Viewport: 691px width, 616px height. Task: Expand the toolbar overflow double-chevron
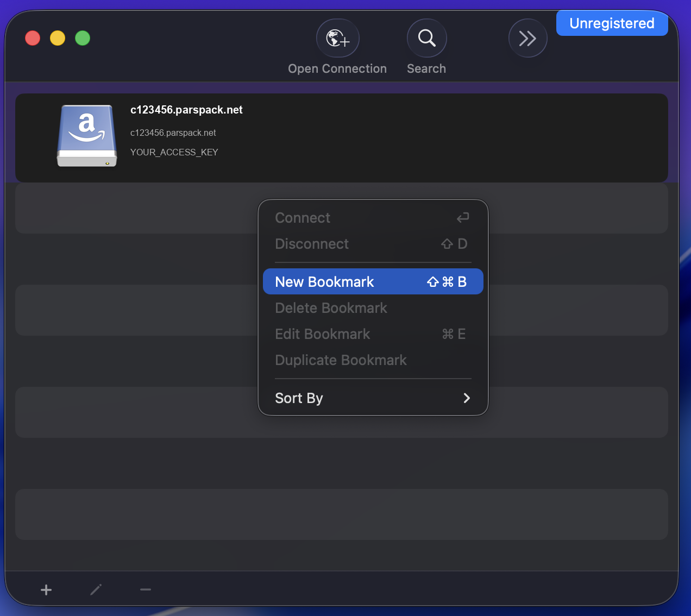[x=527, y=39]
